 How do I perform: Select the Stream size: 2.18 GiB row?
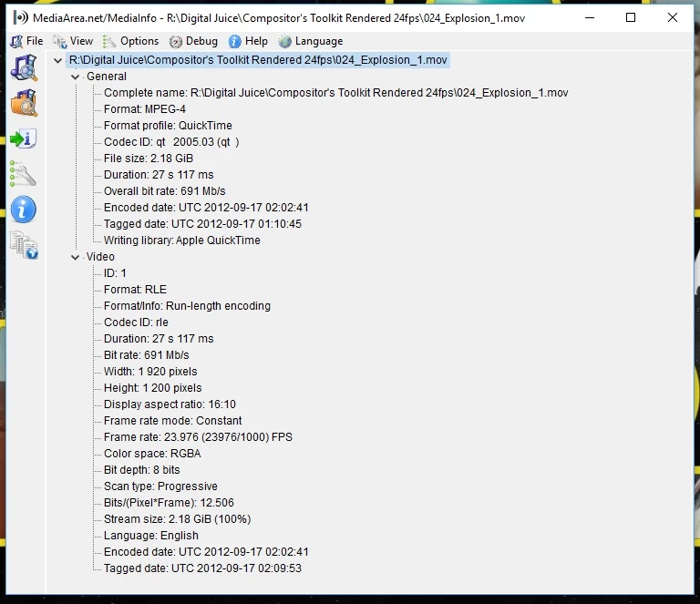[177, 519]
